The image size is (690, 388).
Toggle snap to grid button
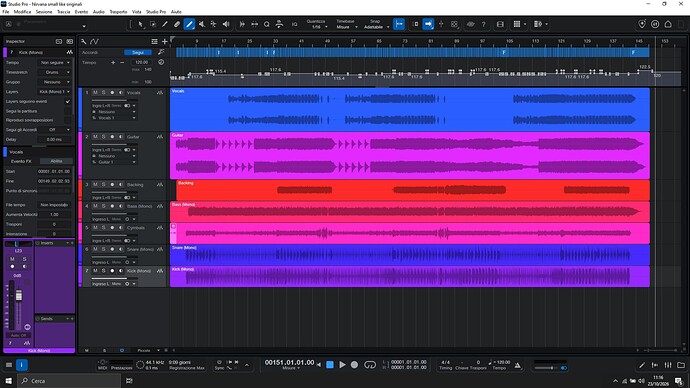point(399,24)
